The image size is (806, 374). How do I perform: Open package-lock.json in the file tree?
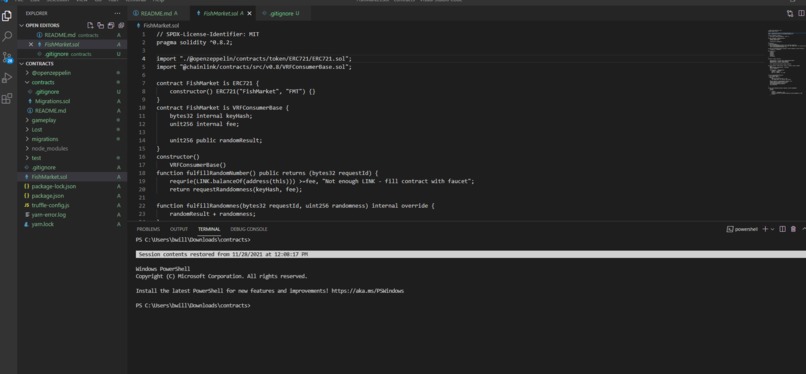pos(72,186)
